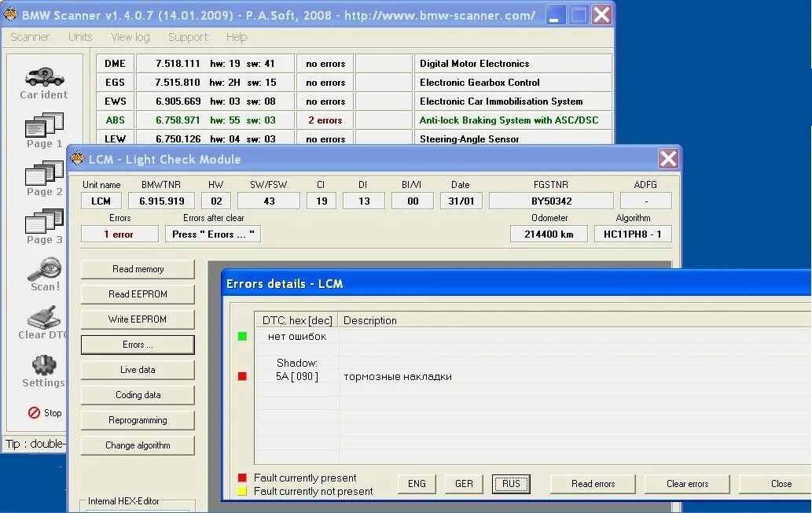Close the Errors details dialog button
The width and height of the screenshot is (812, 513).
(776, 483)
